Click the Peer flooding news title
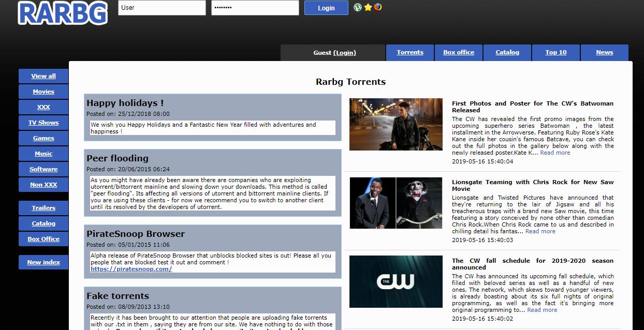This screenshot has width=644, height=330. point(118,158)
